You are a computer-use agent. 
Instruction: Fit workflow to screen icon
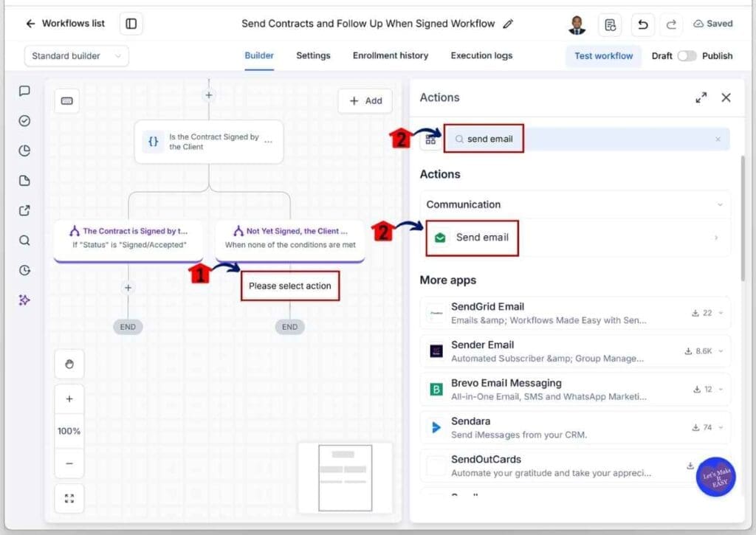[69, 498]
